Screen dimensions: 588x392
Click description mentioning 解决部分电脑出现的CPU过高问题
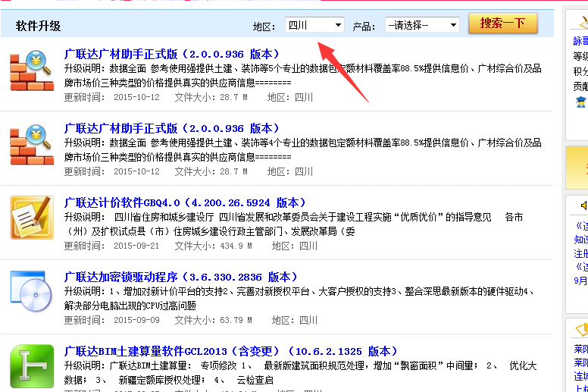pos(130,306)
